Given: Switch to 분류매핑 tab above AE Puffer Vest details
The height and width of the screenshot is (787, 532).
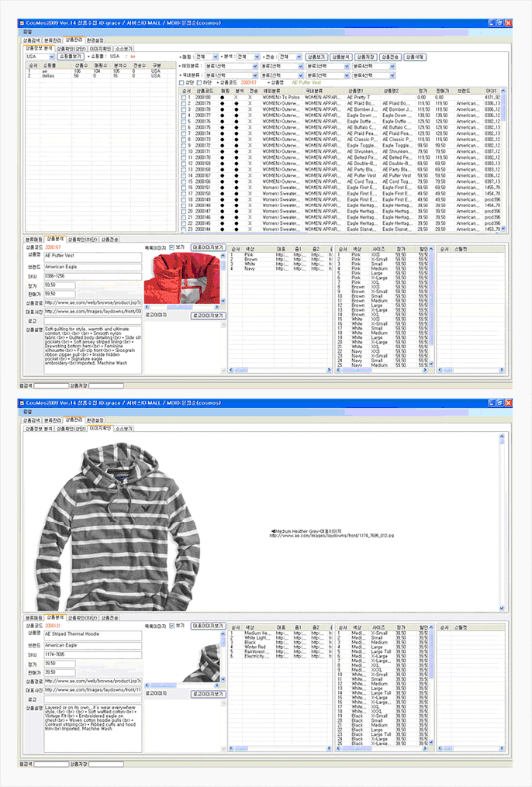Looking at the screenshot, I should point(33,240).
